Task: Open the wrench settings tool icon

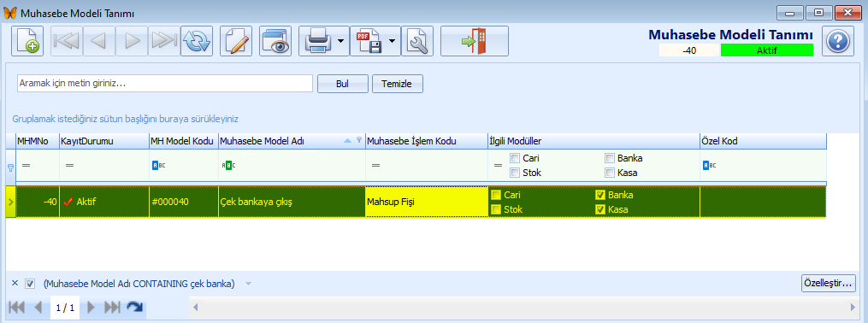Action: [x=416, y=41]
